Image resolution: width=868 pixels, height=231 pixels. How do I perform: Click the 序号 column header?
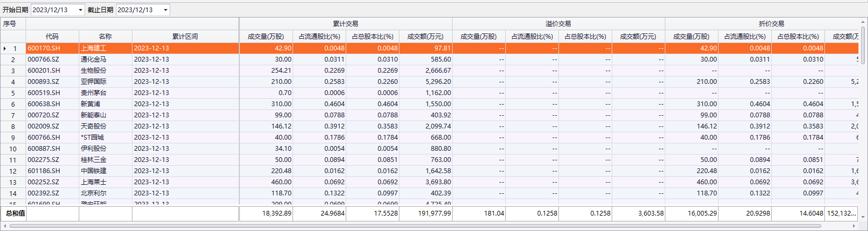(x=10, y=24)
